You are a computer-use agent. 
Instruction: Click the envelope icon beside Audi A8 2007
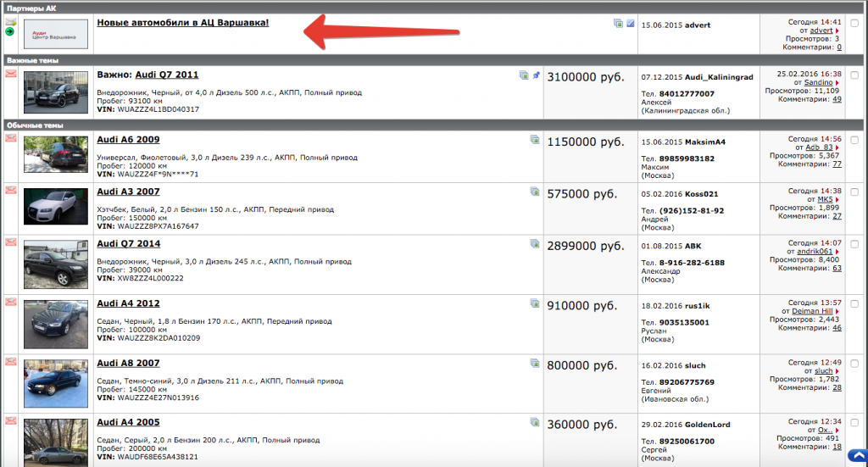10,361
